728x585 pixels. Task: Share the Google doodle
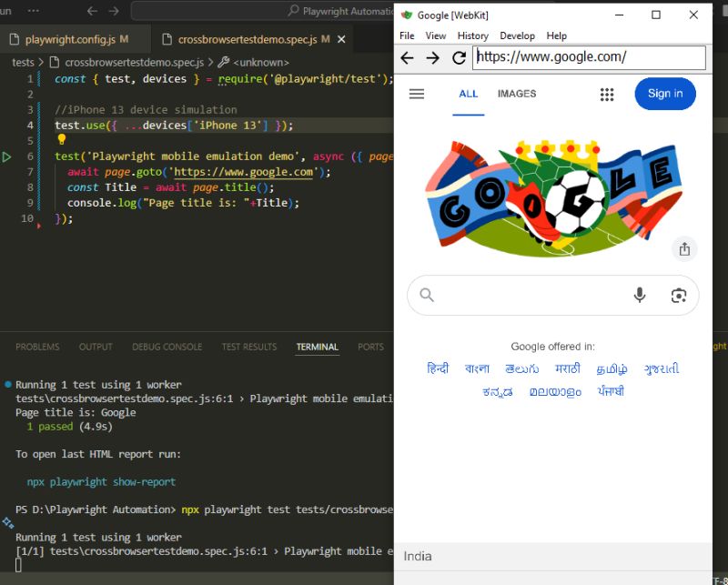pos(684,249)
